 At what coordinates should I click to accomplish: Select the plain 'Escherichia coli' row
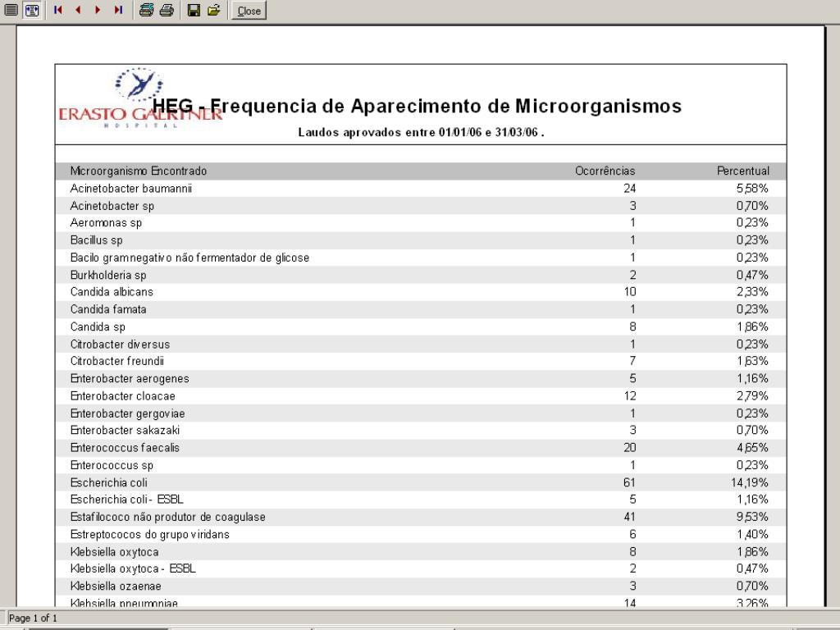pos(421,482)
